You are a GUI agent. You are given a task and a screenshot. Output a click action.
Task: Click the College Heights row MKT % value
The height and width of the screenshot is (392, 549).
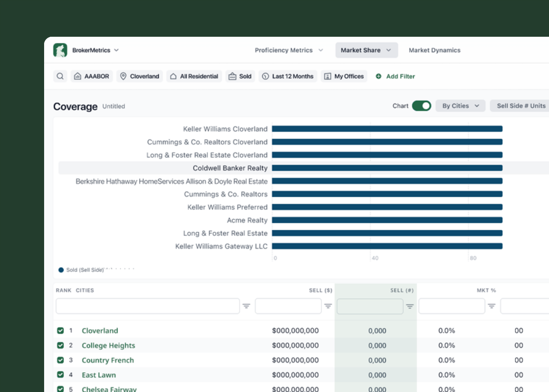(x=447, y=345)
